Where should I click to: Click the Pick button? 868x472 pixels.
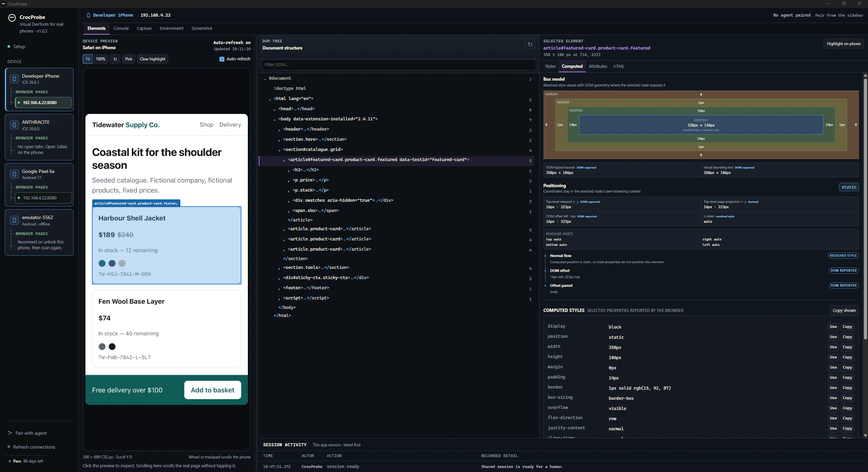[x=129, y=59]
